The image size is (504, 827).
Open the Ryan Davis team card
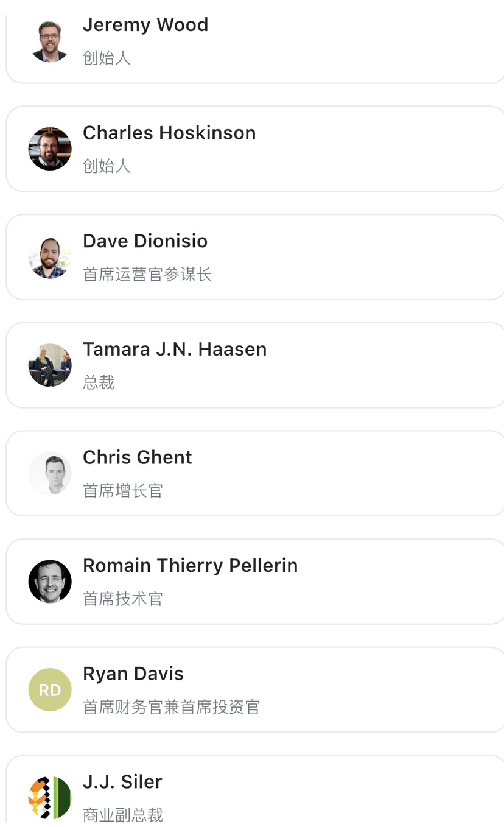255,689
